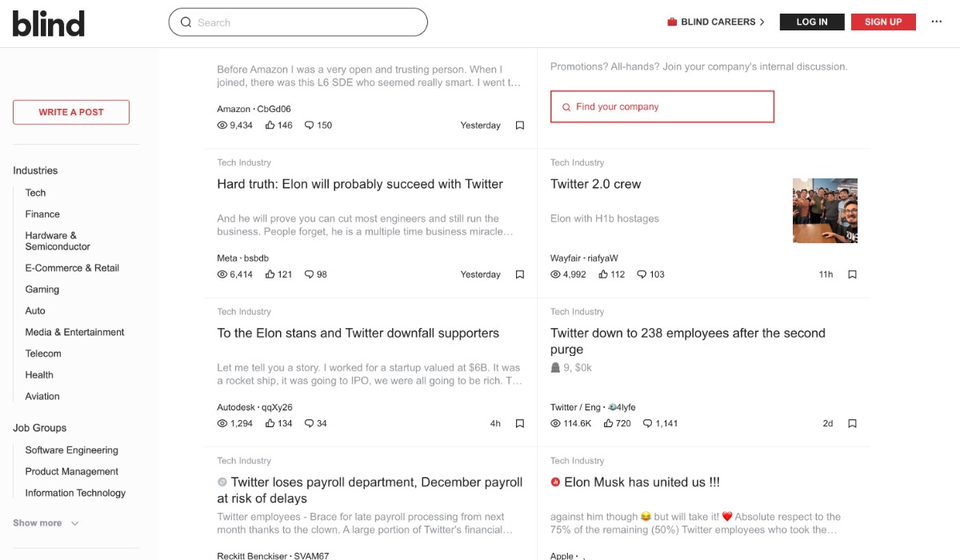The image size is (960, 560).
Task: Select Tech under Industries
Action: (x=36, y=193)
